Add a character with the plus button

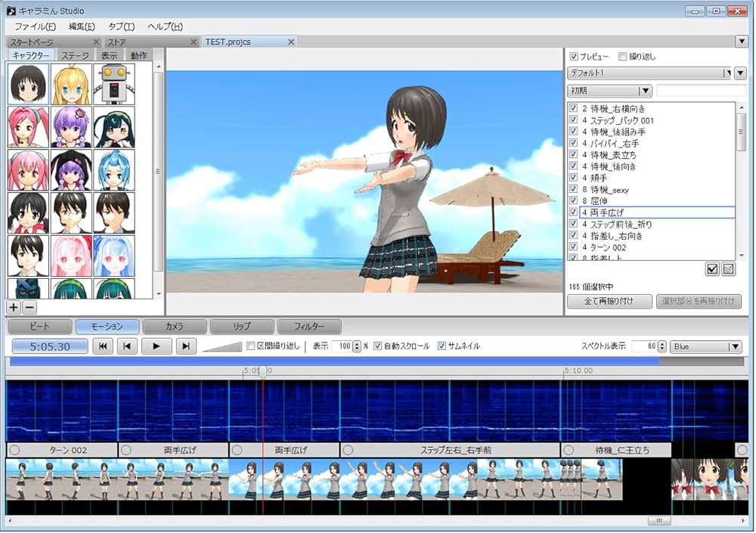tap(14, 307)
